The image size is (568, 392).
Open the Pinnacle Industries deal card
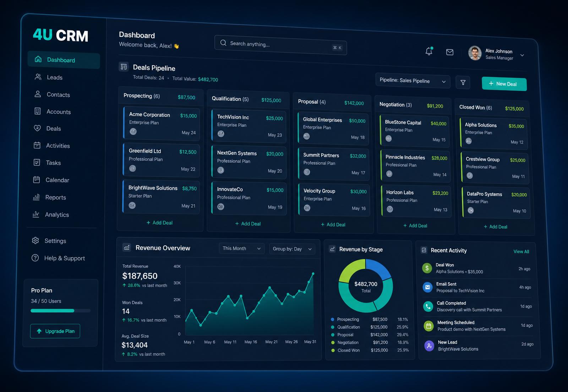tap(415, 166)
